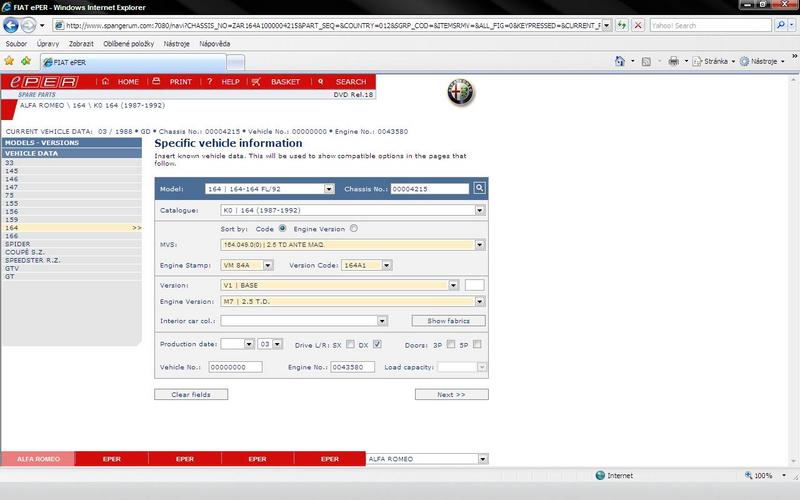800x500 pixels.
Task: Toggle Doors 3P checkbox
Action: [451, 344]
